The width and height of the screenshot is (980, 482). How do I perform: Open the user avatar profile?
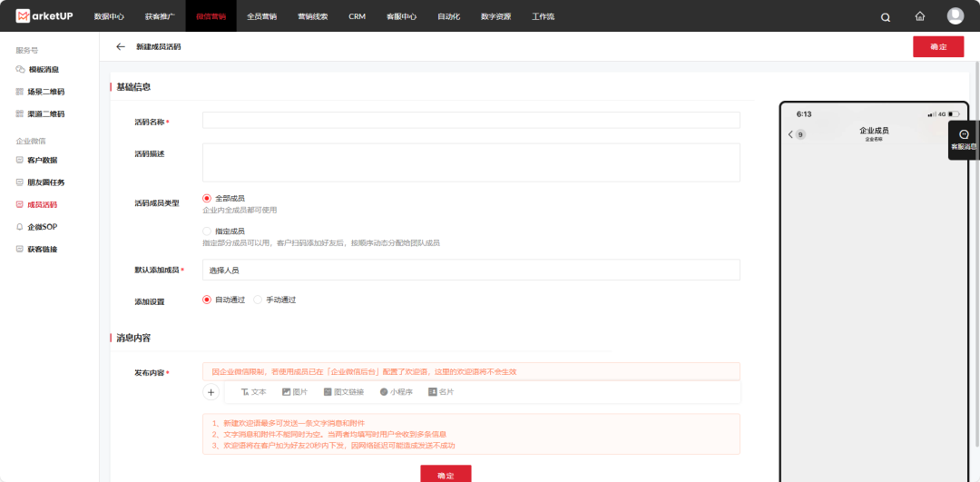(x=955, y=15)
